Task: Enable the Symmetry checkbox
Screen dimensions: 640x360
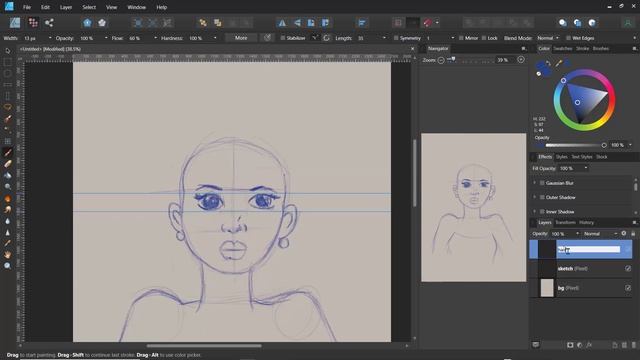Action: pos(396,38)
